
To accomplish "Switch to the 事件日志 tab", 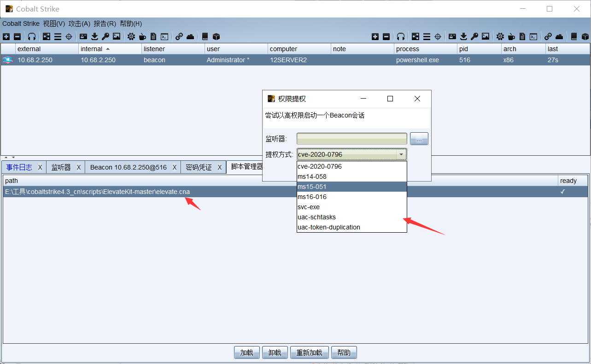I will pyautogui.click(x=19, y=167).
